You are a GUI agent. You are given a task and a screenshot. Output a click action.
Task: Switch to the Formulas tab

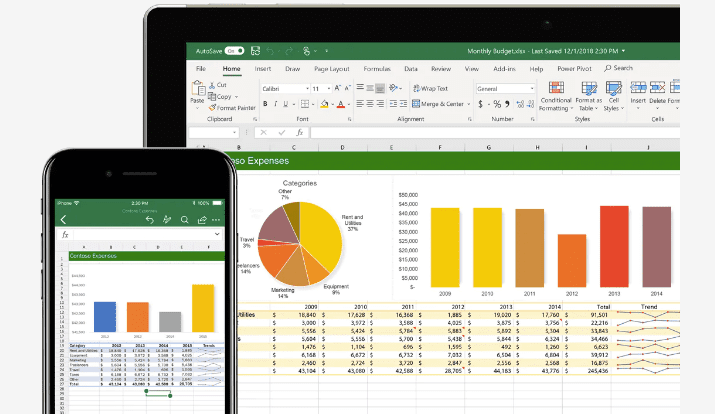point(376,69)
